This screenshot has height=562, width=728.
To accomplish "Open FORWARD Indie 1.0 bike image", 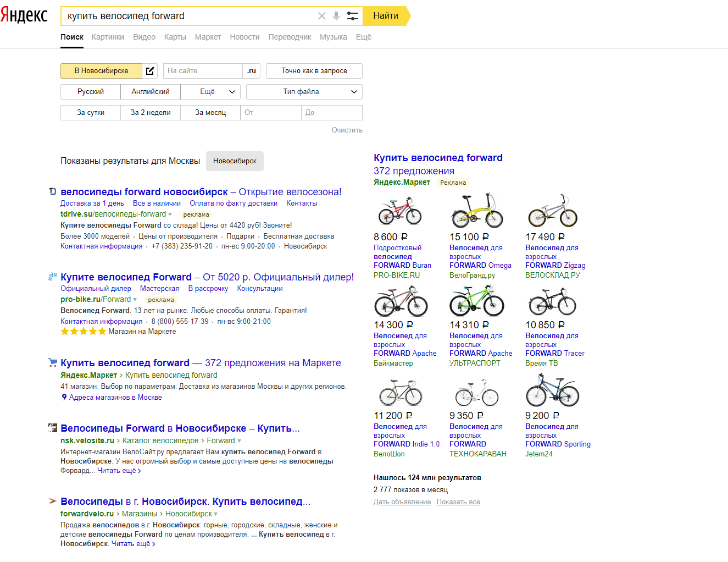I will [x=401, y=392].
